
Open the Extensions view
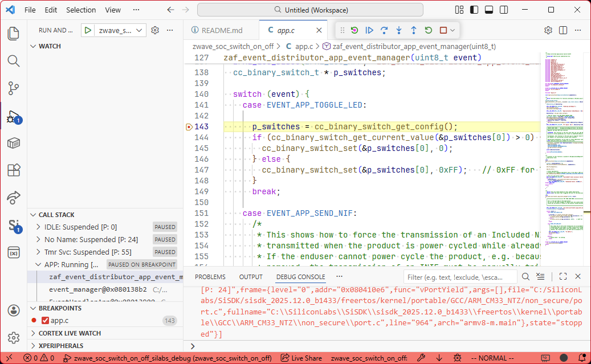13,170
